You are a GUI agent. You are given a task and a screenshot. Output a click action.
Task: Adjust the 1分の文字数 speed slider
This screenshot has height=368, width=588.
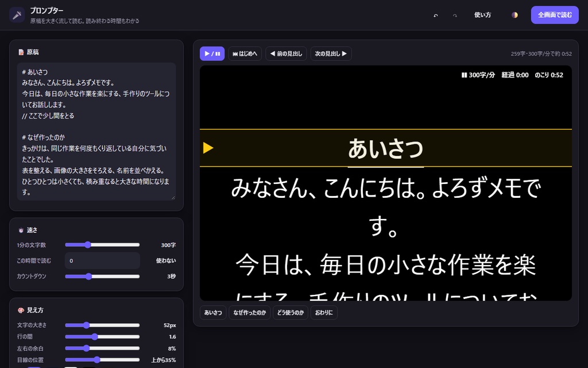(102, 245)
